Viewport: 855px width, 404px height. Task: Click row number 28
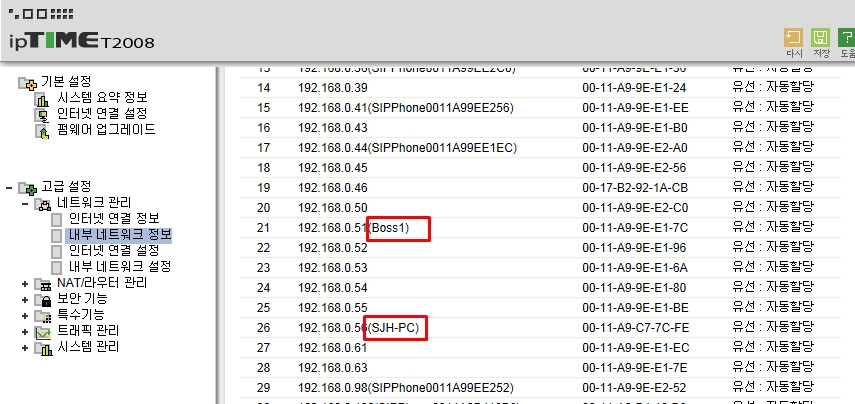tap(263, 368)
